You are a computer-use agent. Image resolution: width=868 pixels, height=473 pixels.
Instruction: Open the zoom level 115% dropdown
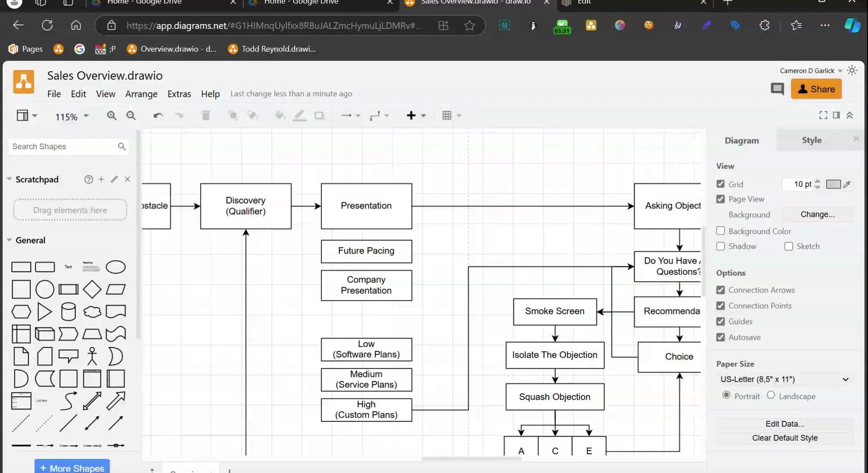pyautogui.click(x=71, y=116)
